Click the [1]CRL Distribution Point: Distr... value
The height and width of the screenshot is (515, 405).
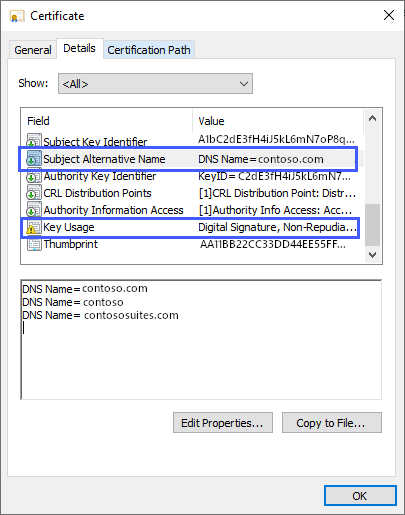click(277, 193)
